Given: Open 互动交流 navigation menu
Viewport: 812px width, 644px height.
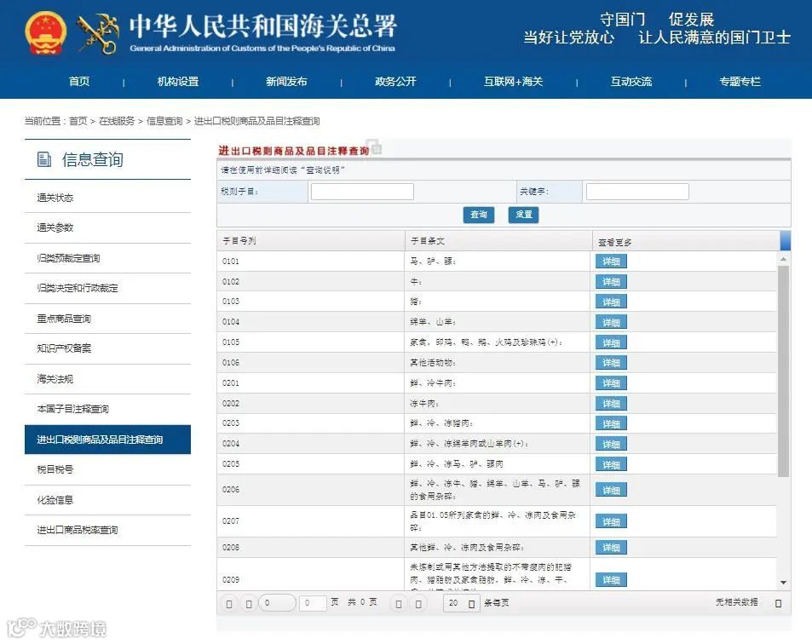Looking at the screenshot, I should tap(631, 81).
